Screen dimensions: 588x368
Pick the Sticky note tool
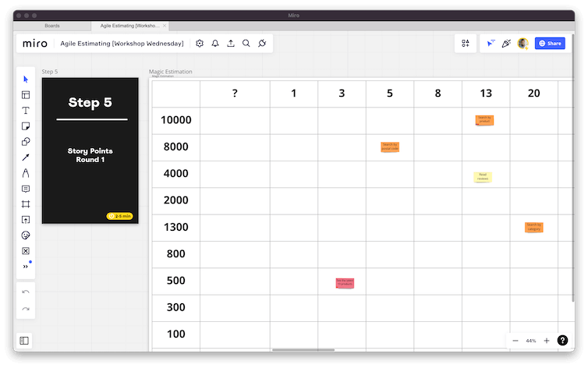pos(26,126)
